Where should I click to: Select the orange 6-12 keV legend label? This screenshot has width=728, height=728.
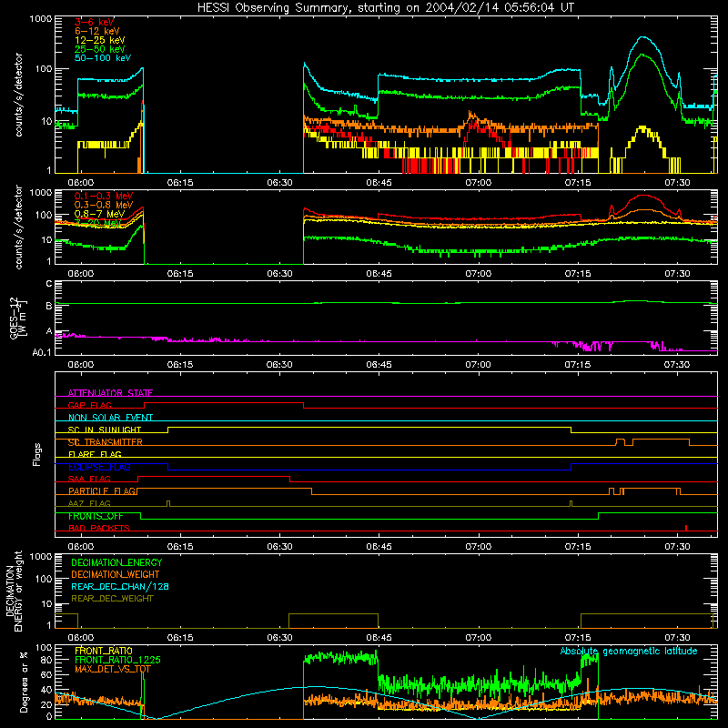coord(97,31)
